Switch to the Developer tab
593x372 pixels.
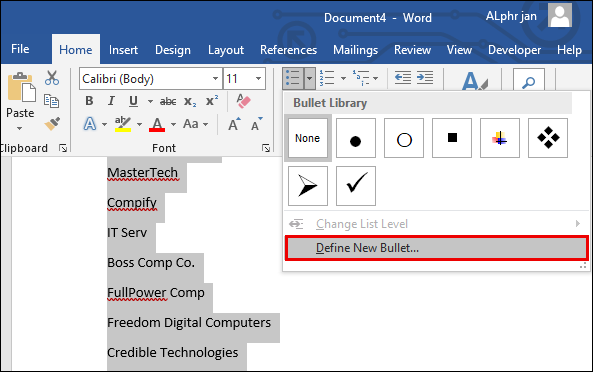514,50
